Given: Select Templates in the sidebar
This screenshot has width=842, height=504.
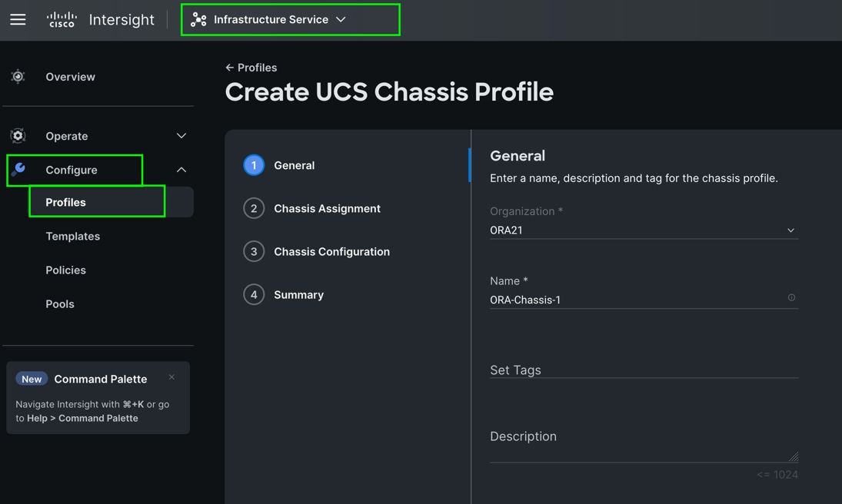Looking at the screenshot, I should (73, 237).
